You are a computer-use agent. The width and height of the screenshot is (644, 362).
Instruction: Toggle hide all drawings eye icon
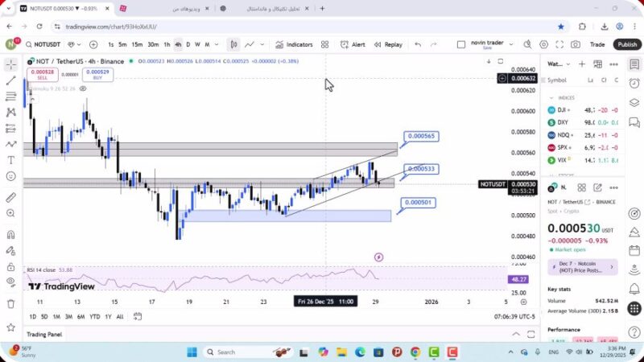tap(10, 282)
